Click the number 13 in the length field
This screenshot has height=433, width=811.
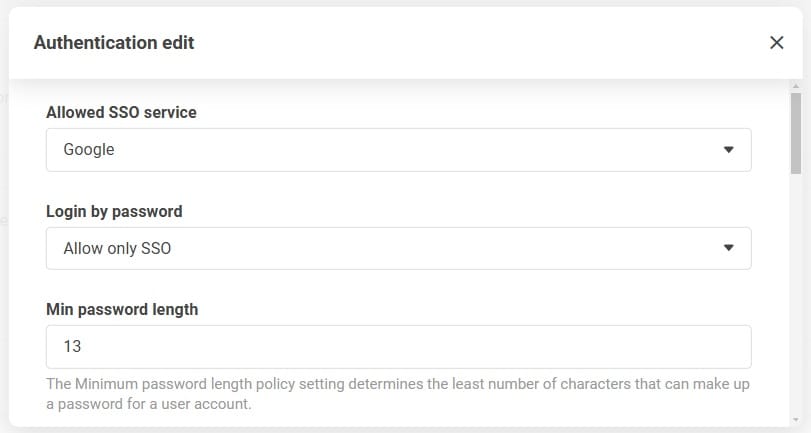click(72, 347)
